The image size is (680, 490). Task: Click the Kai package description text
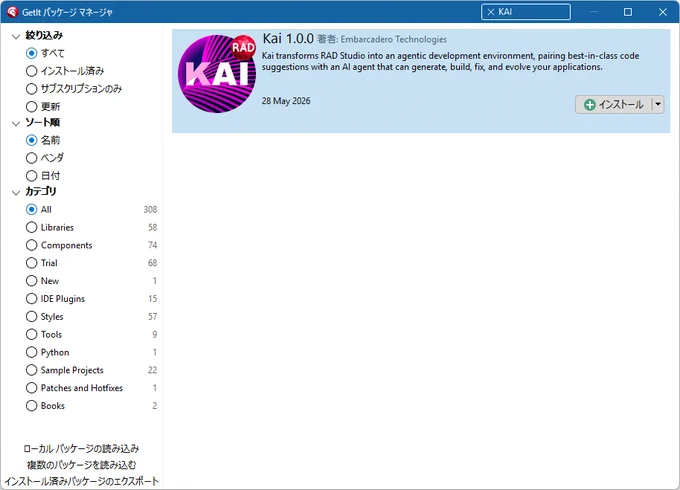click(450, 62)
